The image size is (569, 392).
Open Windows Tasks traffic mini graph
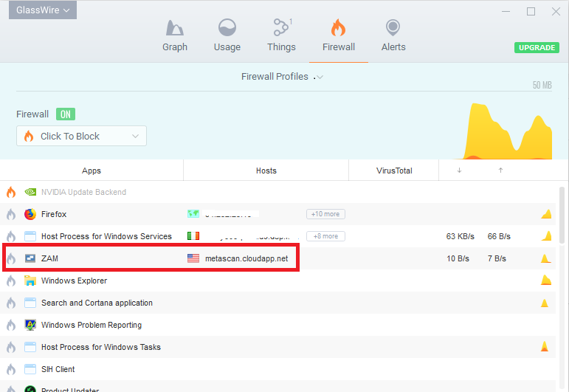coord(545,347)
